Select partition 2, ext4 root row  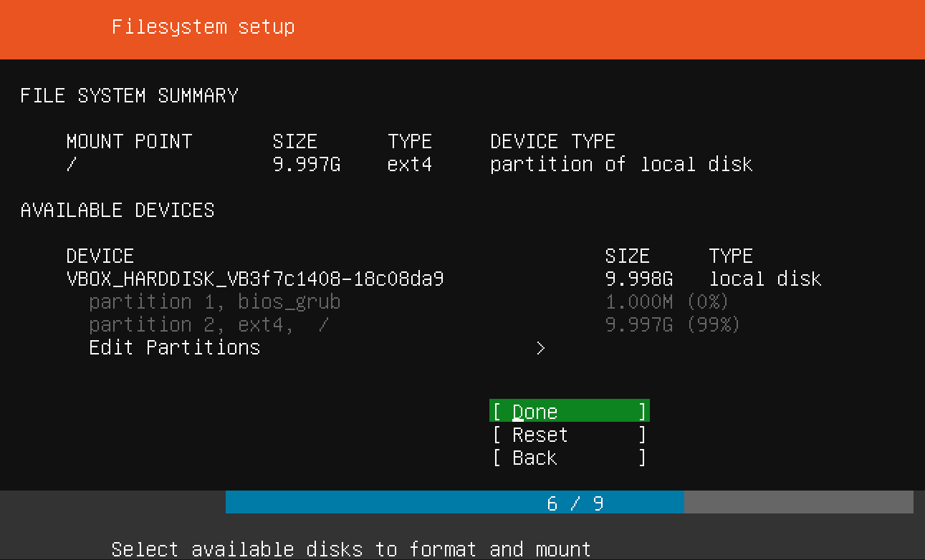(x=209, y=325)
